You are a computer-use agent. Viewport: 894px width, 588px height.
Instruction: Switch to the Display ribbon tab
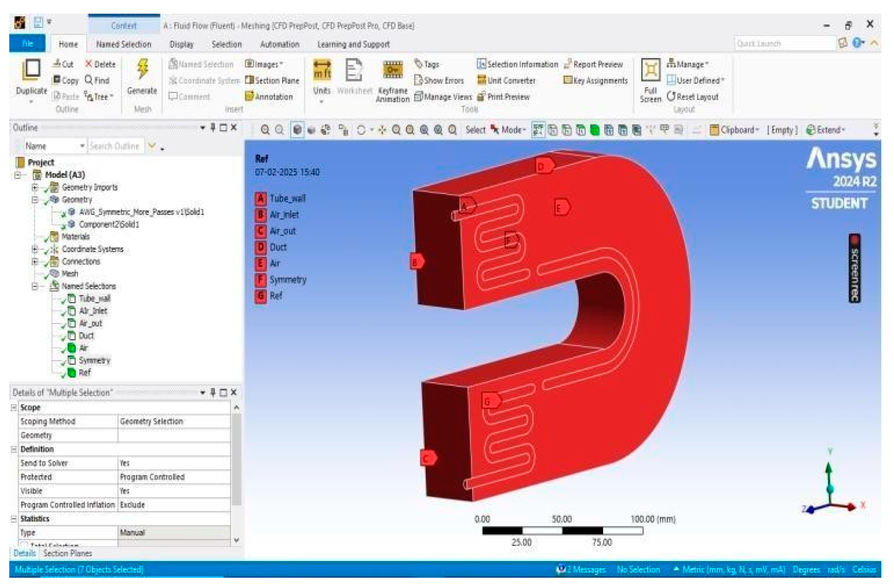(x=181, y=44)
